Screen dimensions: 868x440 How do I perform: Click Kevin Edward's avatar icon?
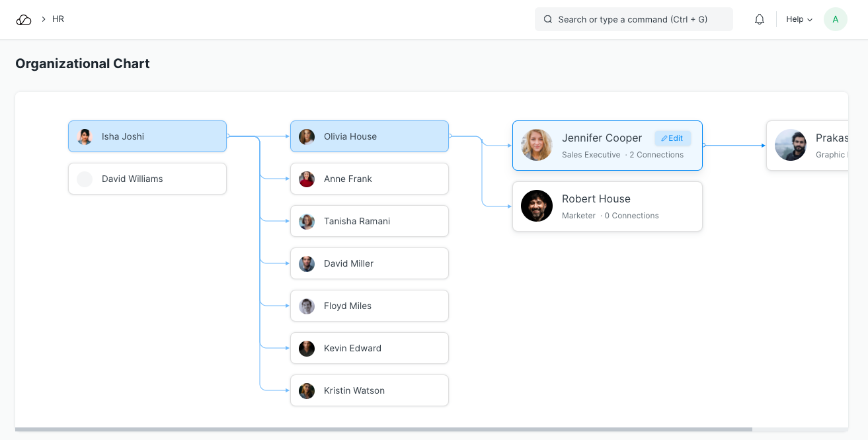(x=307, y=349)
